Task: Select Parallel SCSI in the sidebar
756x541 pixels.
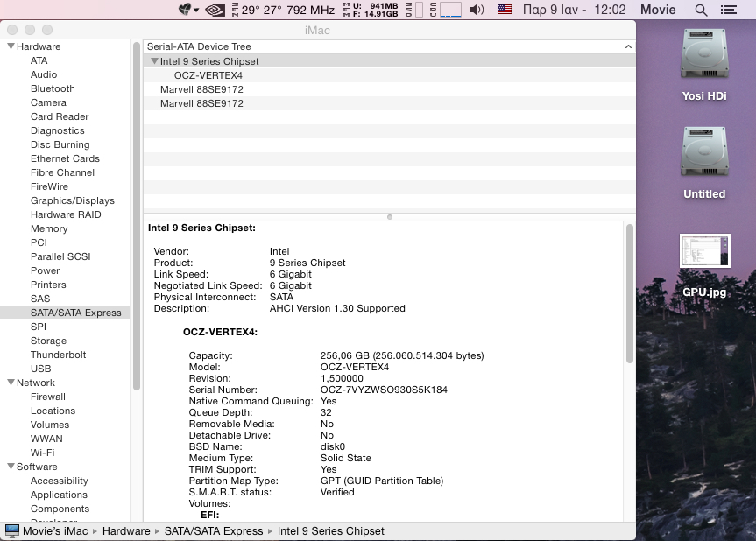Action: click(x=60, y=256)
